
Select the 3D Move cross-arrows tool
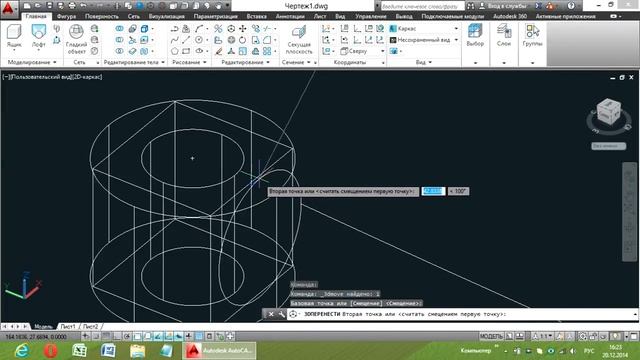[243, 29]
